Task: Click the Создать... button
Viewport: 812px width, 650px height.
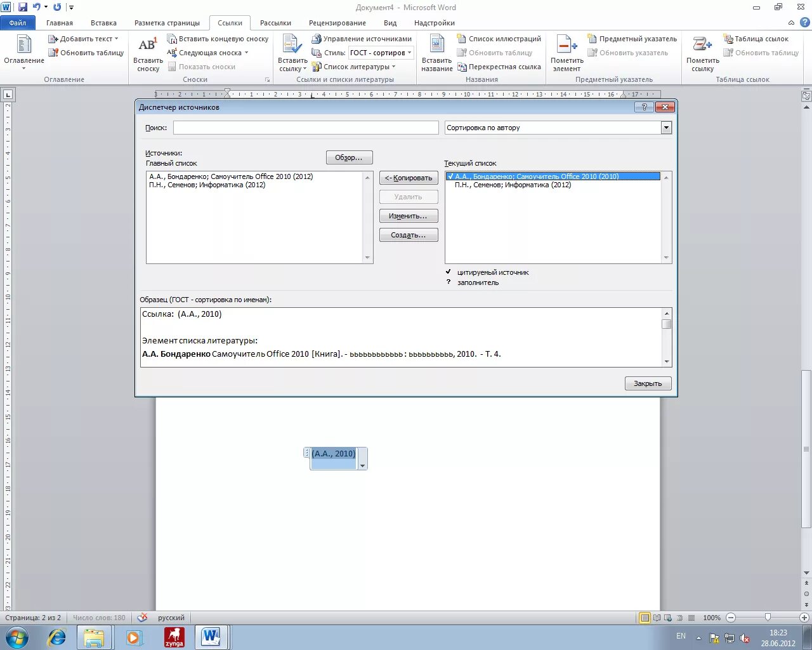Action: click(x=409, y=235)
